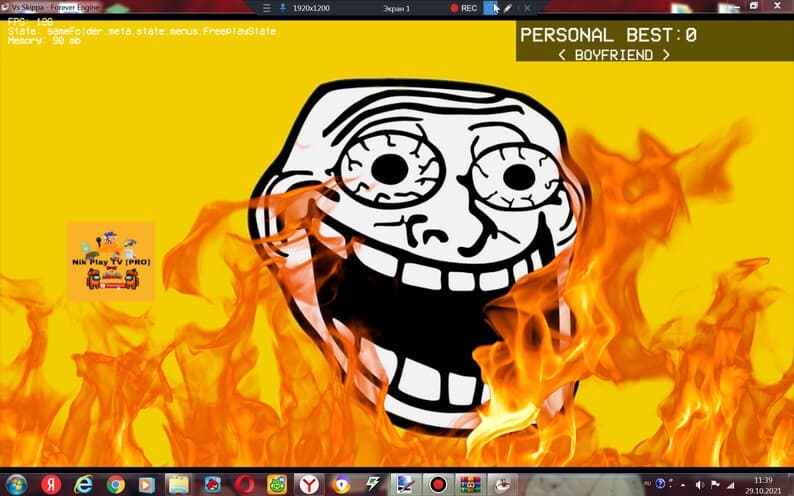
Task: Open the network signal tray icon
Action: point(731,485)
